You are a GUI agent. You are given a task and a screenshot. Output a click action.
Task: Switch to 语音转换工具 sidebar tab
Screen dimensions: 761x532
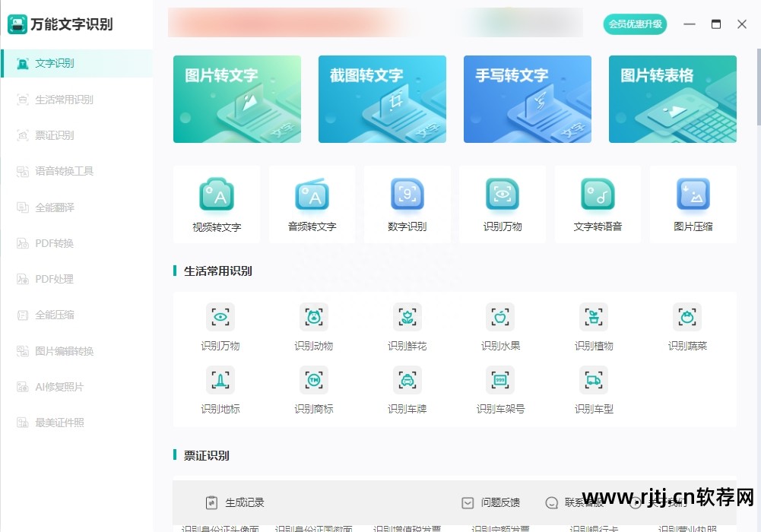(77, 171)
